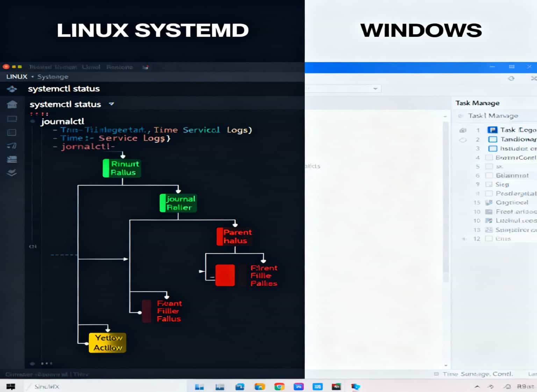The image size is (537, 392).
Task: Open the layers icon at sidebar bottom
Action: (x=12, y=173)
